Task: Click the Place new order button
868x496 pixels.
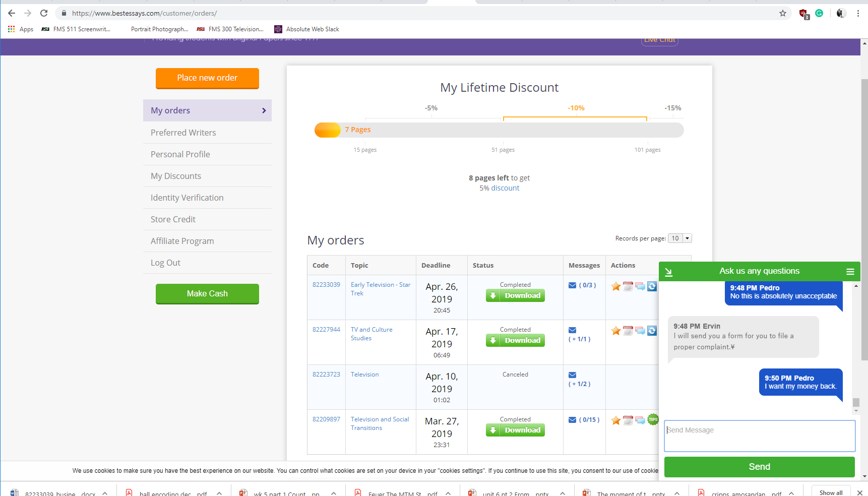Action: (207, 78)
